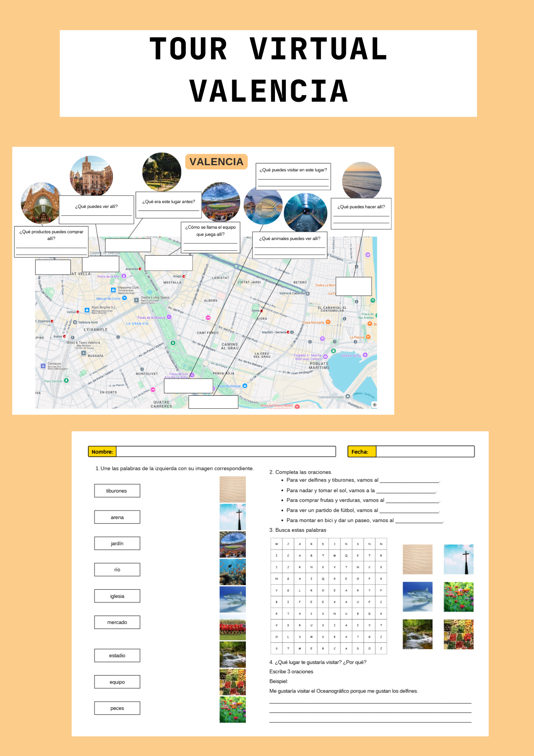Select the Bikes & Tours Valencia pin
The height and width of the screenshot is (756, 534).
pyautogui.click(x=83, y=353)
